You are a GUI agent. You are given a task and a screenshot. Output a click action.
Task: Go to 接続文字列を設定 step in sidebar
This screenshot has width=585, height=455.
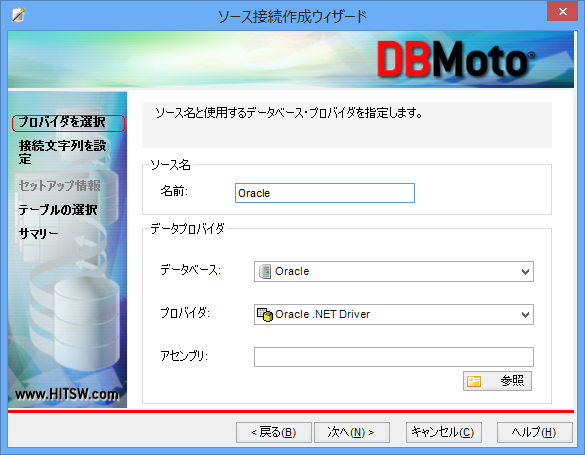click(x=63, y=152)
